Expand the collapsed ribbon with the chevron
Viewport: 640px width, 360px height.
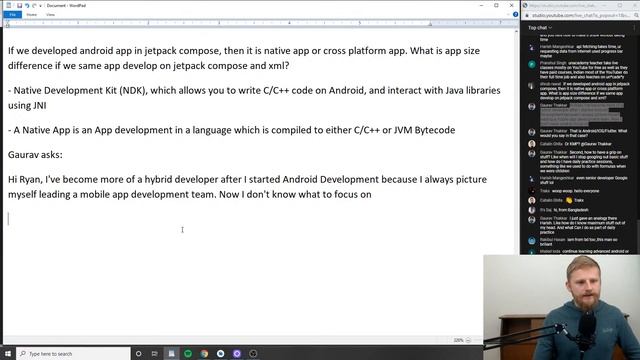pos(509,14)
